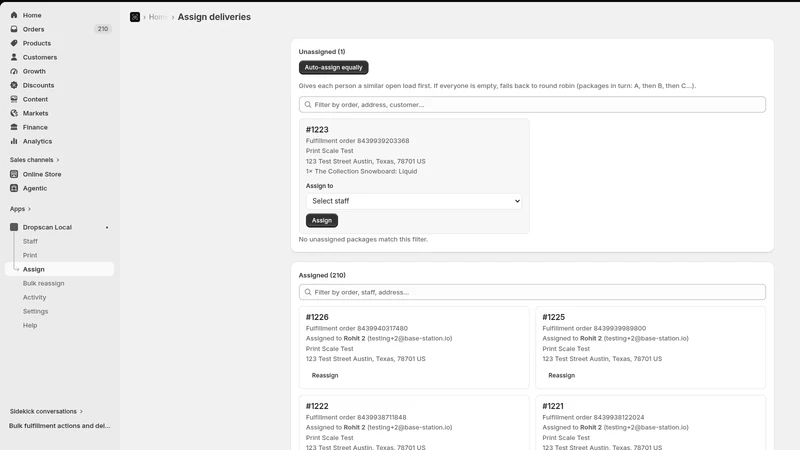The width and height of the screenshot is (800, 450).
Task: Click The Collection Snowboard: Liquid line
Action: (x=361, y=171)
